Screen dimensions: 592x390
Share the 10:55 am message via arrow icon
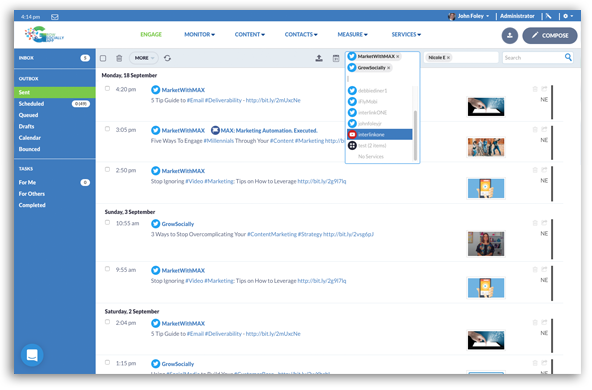click(544, 223)
